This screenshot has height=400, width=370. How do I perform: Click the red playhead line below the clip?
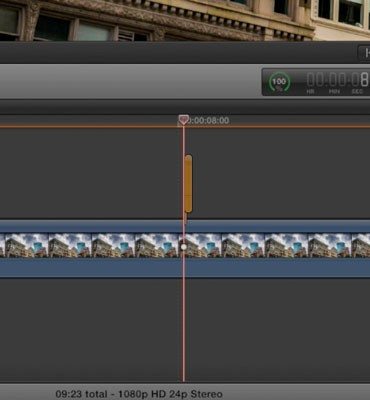(183, 330)
